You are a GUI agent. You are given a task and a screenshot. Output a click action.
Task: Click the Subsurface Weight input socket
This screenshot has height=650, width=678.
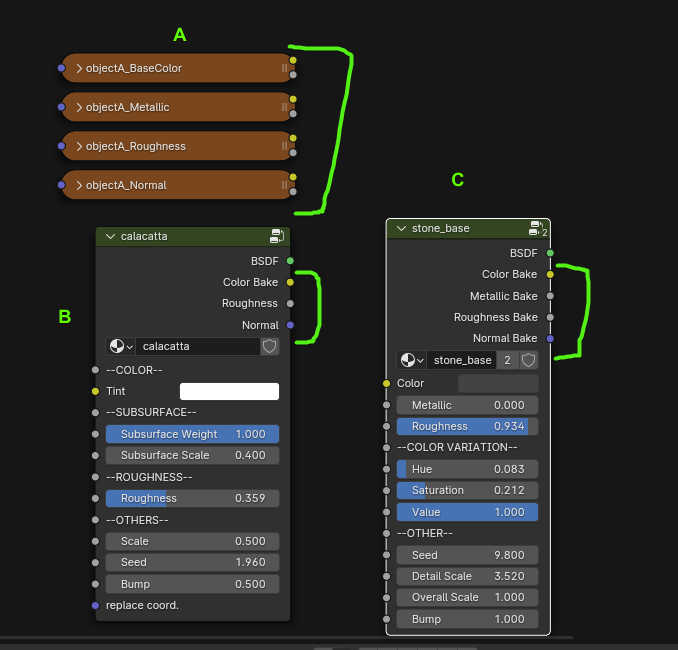click(x=96, y=434)
